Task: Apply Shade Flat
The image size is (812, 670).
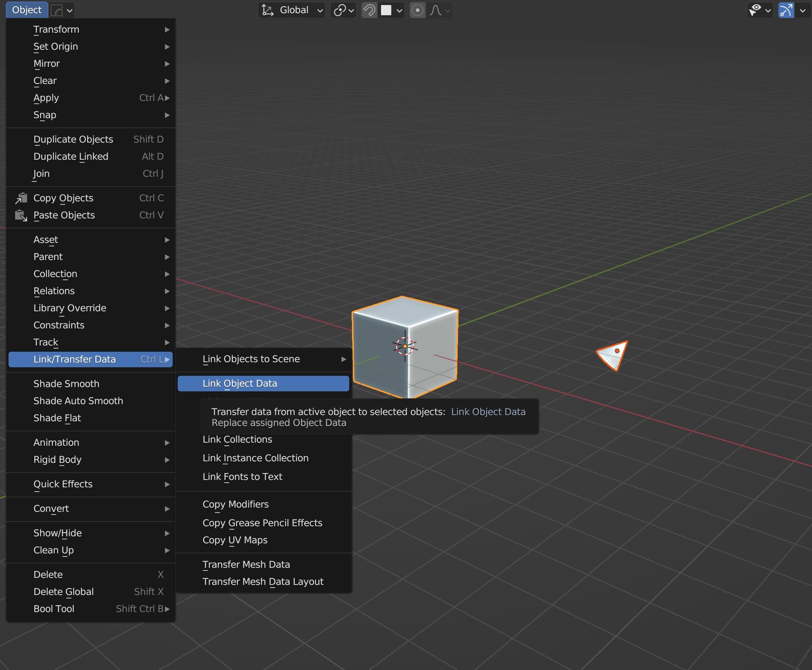Action: coord(91,418)
